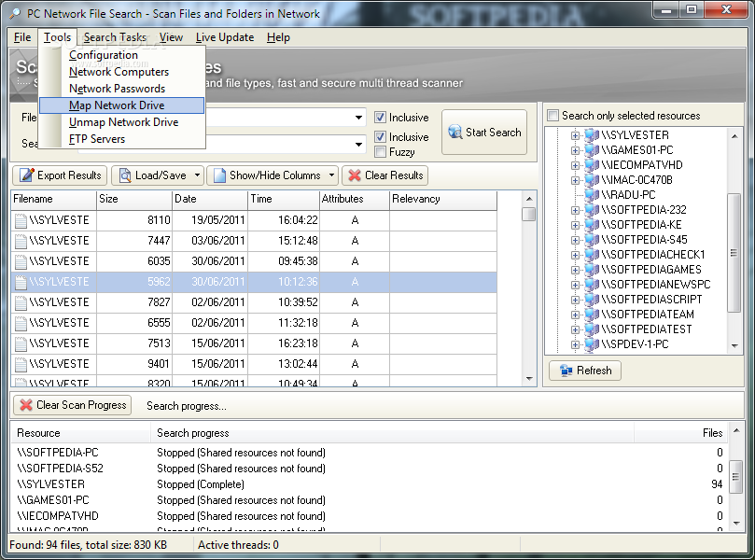
Task: Click the \\GAMES01-PC computer icon in tree
Action: pos(592,150)
